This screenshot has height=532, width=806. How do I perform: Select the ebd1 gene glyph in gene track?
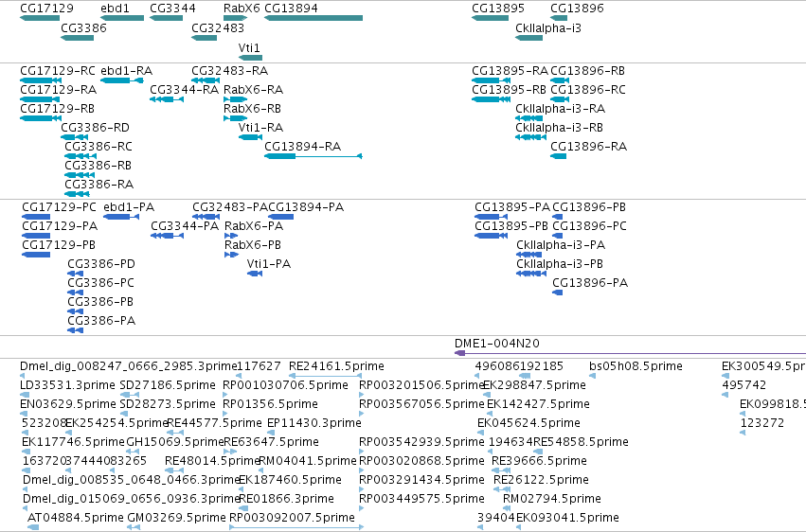tap(122, 18)
